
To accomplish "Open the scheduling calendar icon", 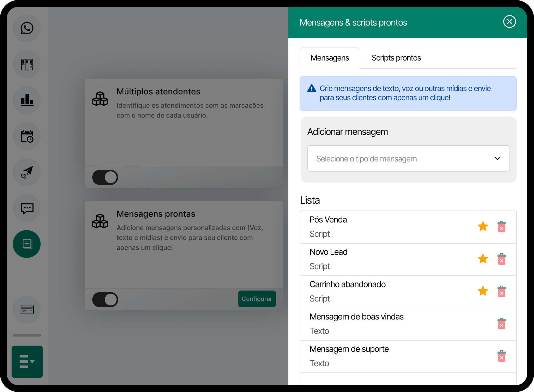I will click(27, 136).
